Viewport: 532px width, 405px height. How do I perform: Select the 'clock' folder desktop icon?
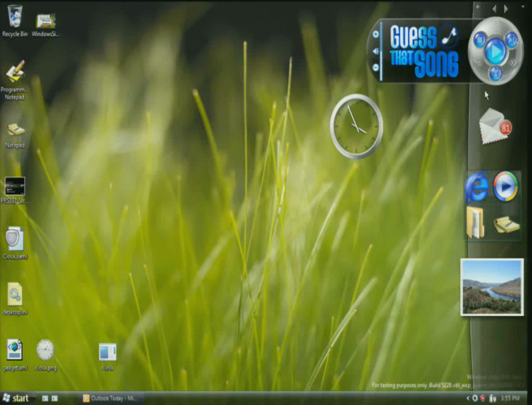tap(108, 356)
